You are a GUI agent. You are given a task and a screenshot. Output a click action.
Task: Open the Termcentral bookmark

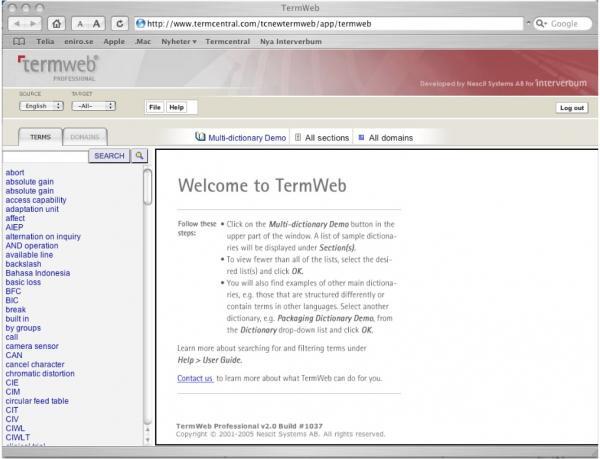(x=228, y=41)
